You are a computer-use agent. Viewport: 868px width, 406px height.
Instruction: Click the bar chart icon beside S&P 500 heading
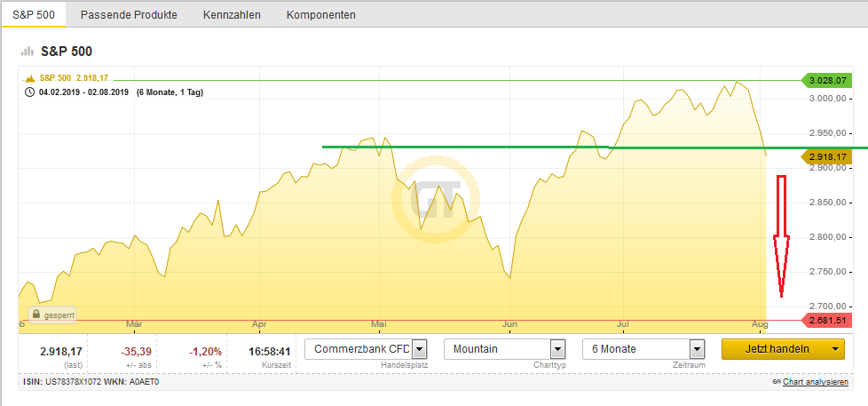point(27,52)
